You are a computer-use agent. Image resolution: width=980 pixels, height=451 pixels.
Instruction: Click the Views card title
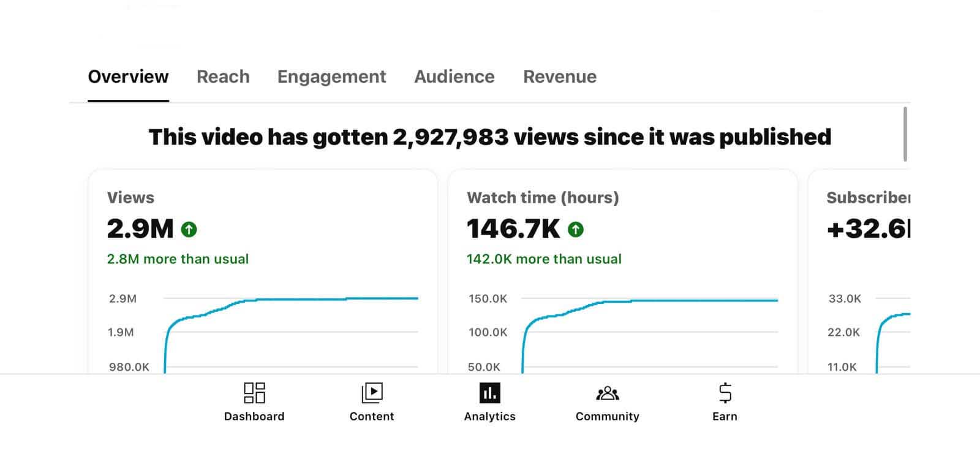tap(130, 197)
